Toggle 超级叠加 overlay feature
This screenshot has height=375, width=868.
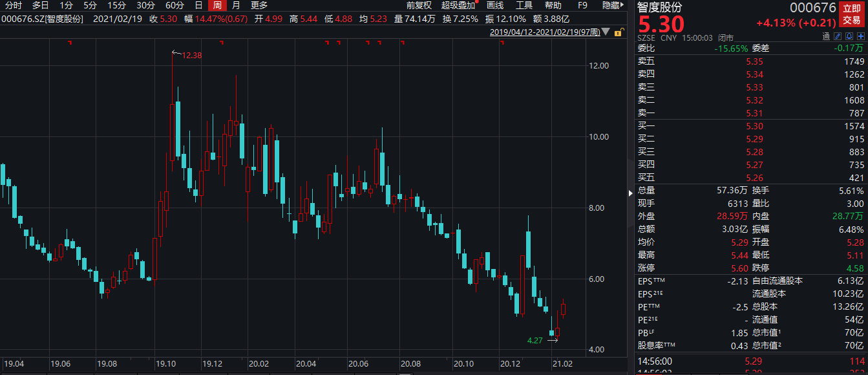458,5
